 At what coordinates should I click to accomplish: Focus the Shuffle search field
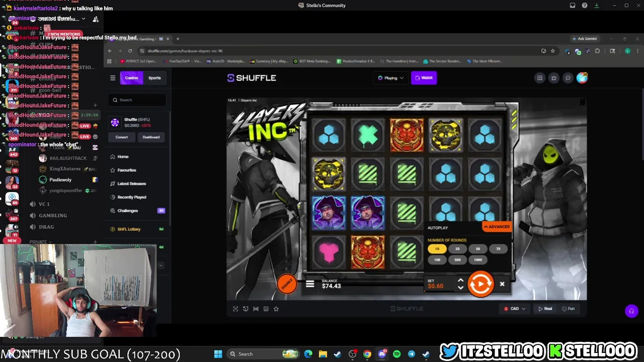click(137, 100)
